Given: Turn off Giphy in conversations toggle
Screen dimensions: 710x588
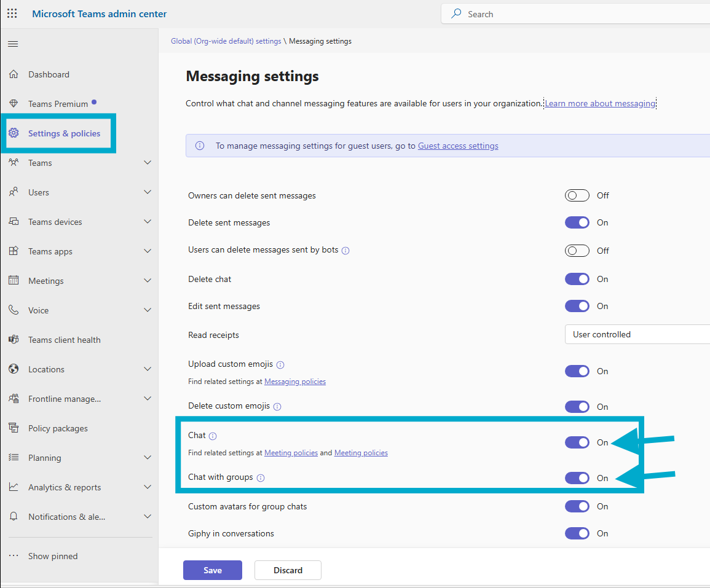Looking at the screenshot, I should (577, 534).
